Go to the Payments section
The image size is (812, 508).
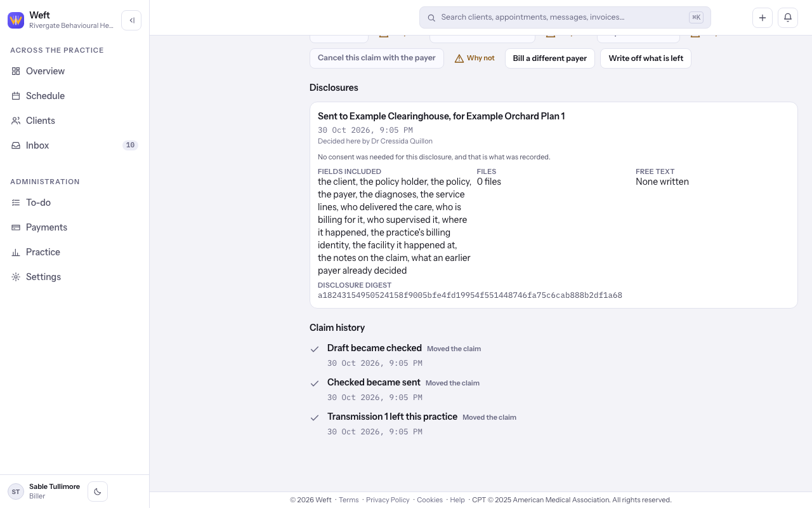(x=75, y=227)
